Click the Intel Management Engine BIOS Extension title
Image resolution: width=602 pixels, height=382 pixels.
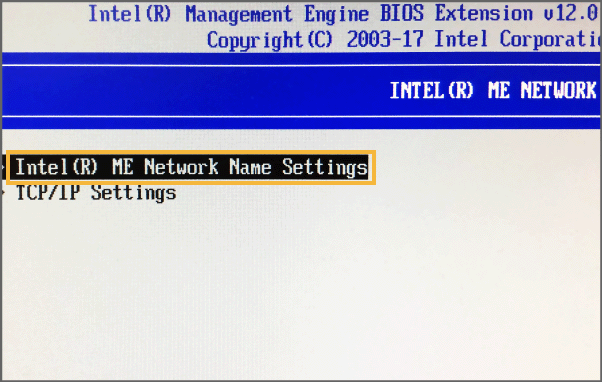343,14
